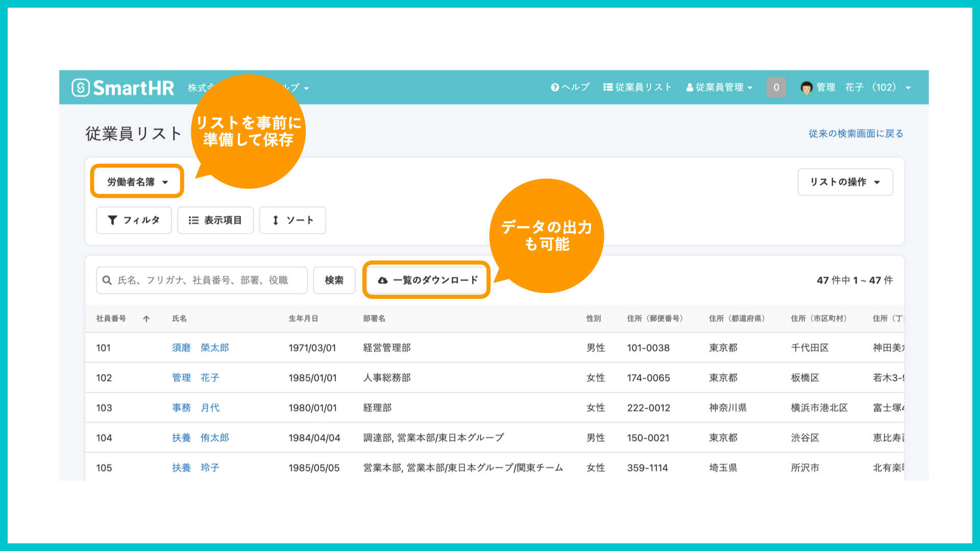Click the question mark help icon
980x551 pixels.
(x=554, y=87)
